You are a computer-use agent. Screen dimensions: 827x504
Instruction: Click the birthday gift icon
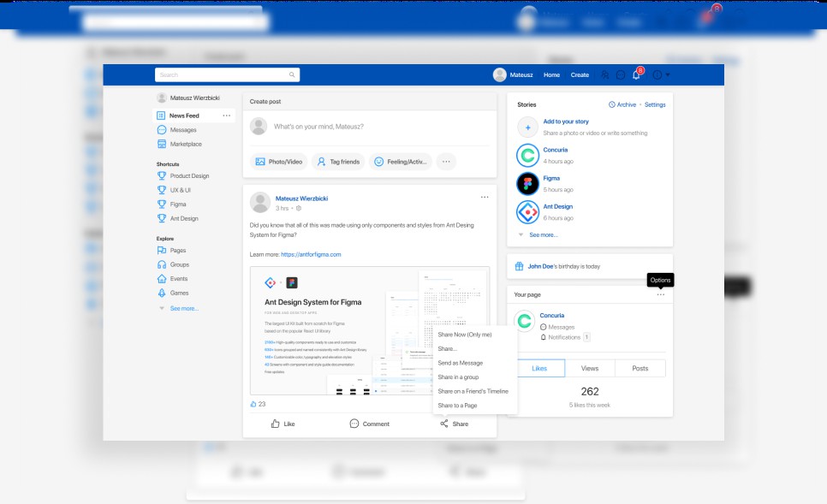tap(519, 266)
